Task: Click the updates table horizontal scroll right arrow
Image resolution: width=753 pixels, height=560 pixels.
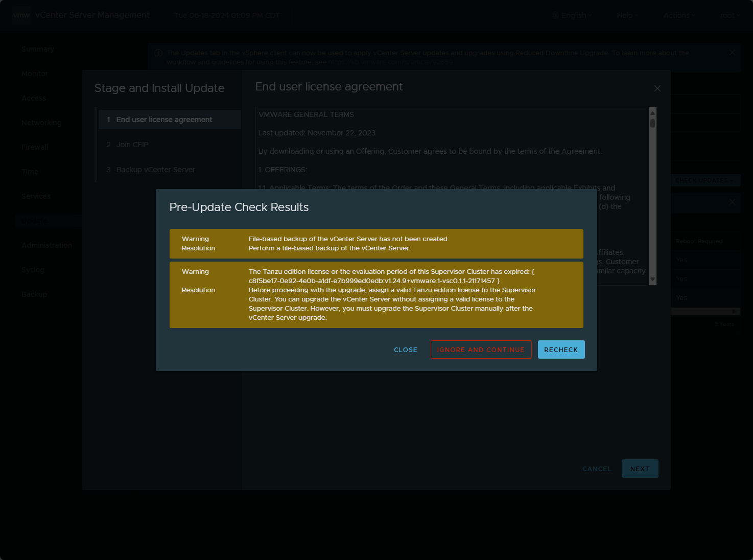Action: (735, 311)
